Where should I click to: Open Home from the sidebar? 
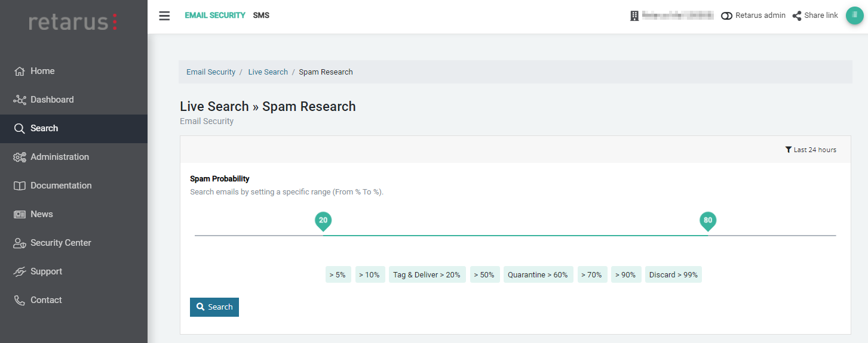pyautogui.click(x=42, y=71)
